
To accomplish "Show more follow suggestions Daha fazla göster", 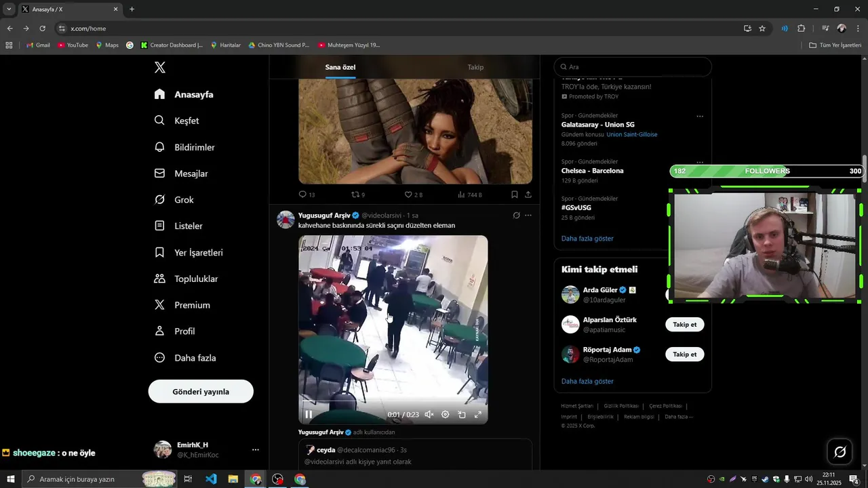I will 587,382.
